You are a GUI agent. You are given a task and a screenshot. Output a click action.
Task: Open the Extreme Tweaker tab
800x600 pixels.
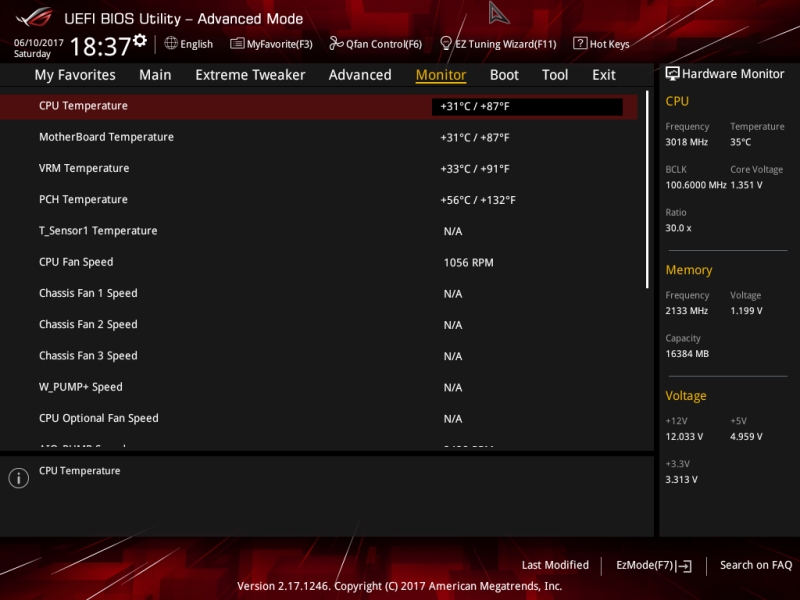(x=250, y=75)
